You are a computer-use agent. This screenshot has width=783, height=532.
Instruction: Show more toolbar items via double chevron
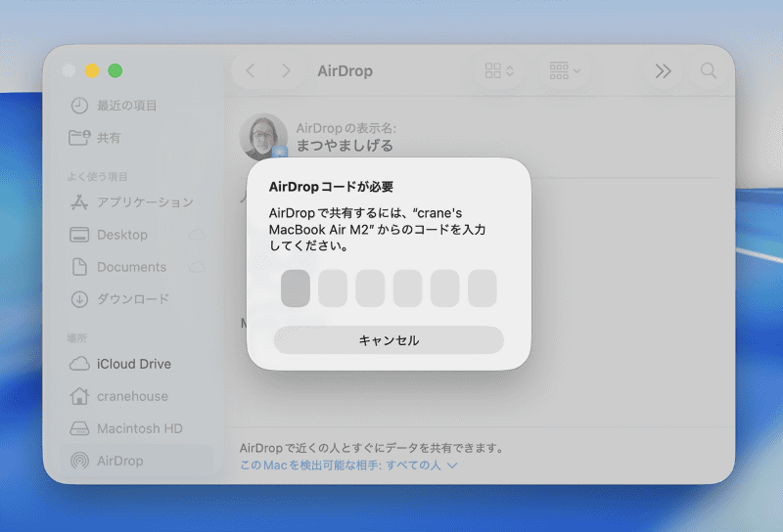tap(663, 70)
